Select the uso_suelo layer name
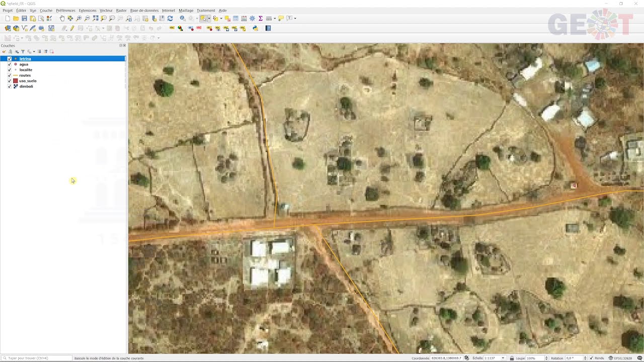This screenshot has width=644, height=362. [28, 81]
